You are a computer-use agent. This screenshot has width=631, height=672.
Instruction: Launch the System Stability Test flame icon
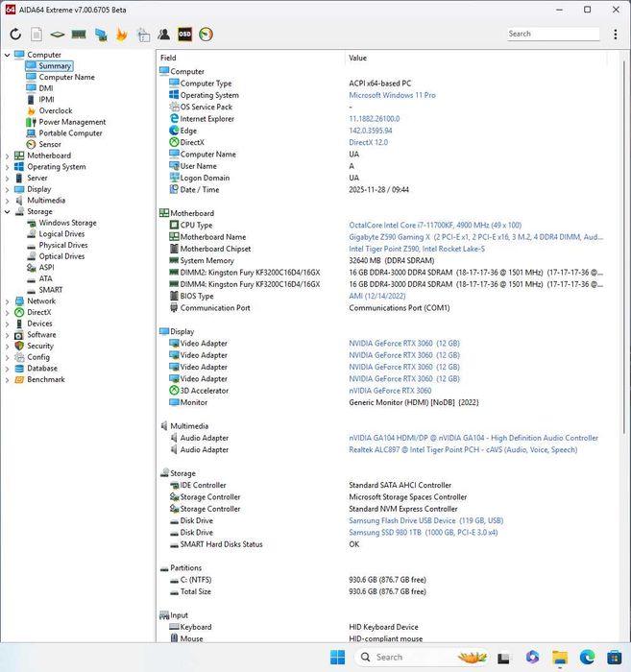click(x=122, y=35)
